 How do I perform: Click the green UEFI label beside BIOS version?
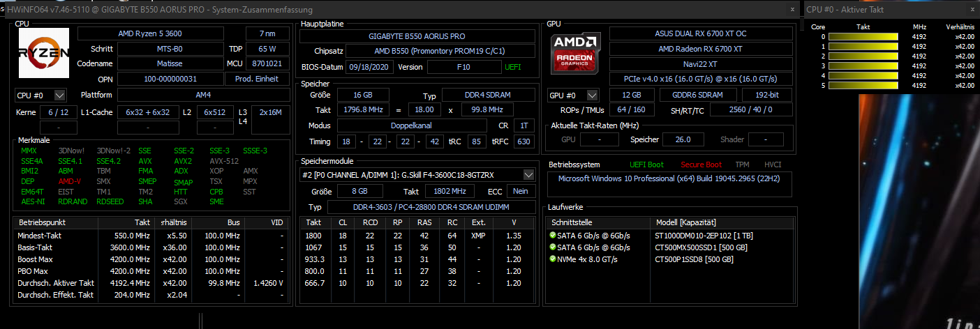pyautogui.click(x=512, y=67)
